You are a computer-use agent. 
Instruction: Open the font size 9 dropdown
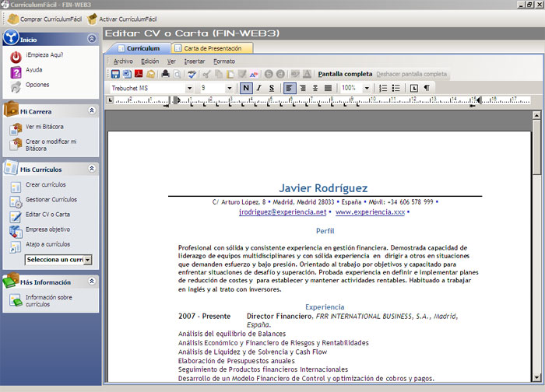pyautogui.click(x=229, y=88)
